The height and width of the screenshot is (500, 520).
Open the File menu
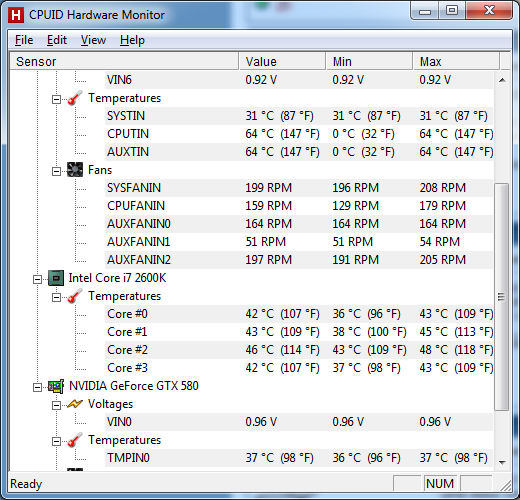click(24, 40)
